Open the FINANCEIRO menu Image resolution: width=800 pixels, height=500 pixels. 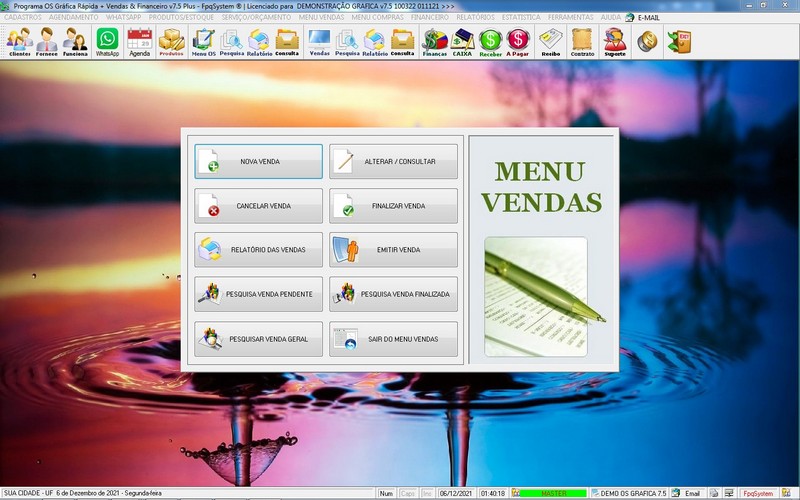pos(430,17)
